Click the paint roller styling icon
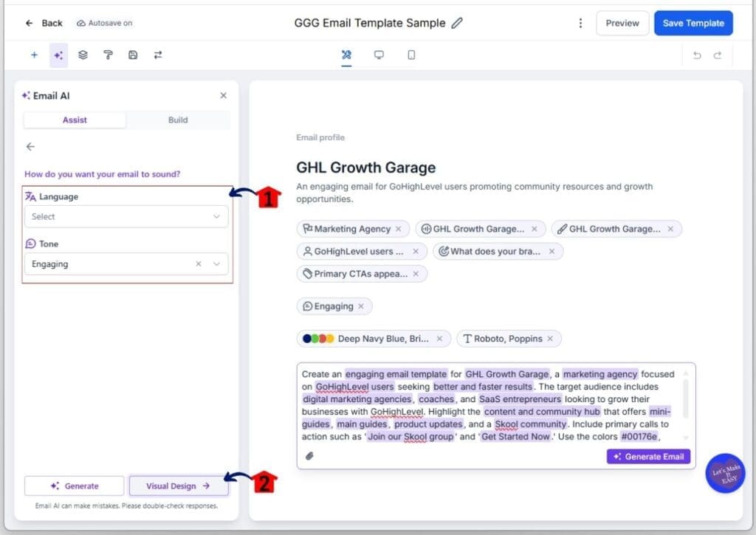This screenshot has height=535, width=756. pos(108,55)
